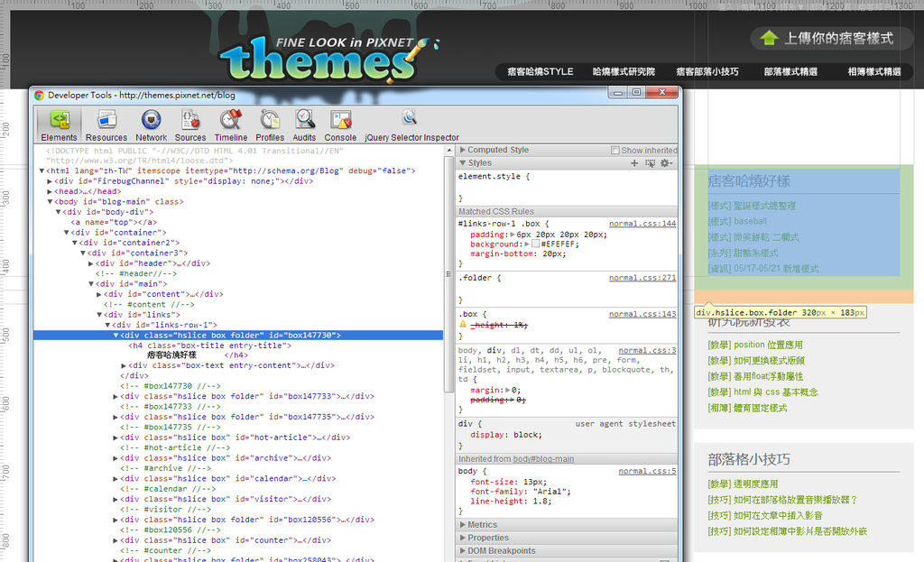924x562 pixels.
Task: Click 上傳你的痞客樣式 upload button
Action: [x=832, y=38]
